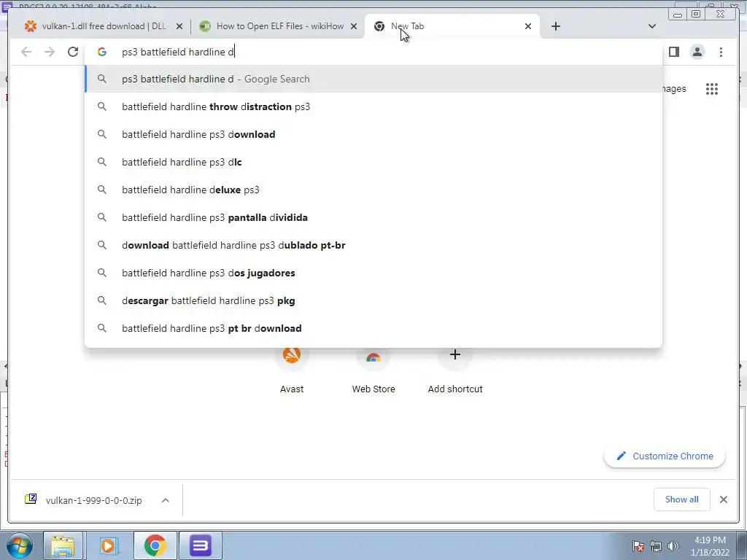Image resolution: width=747 pixels, height=560 pixels.
Task: Open the Chrome side panel
Action: pyautogui.click(x=673, y=52)
